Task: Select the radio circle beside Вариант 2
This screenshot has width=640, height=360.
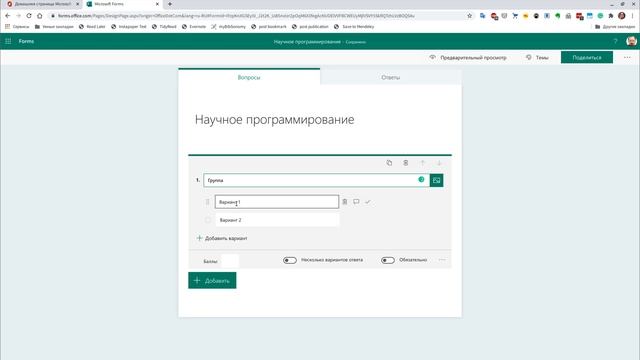Action: [208, 220]
